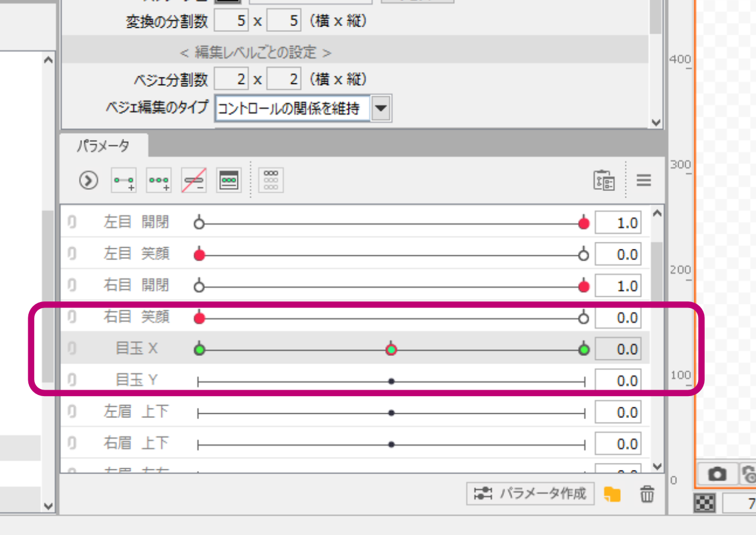Click the yellow new group folder icon
The height and width of the screenshot is (535, 756).
[612, 494]
